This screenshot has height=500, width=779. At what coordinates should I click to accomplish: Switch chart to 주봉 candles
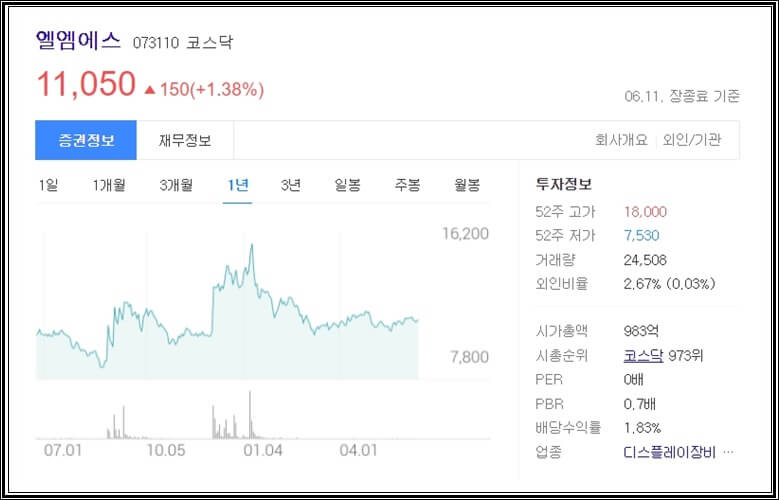[407, 185]
